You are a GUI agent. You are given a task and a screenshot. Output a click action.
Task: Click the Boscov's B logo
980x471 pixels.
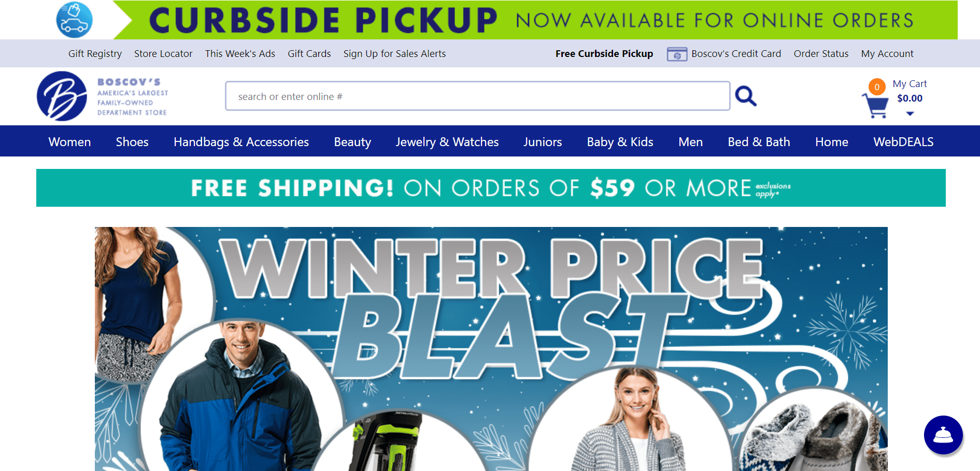62,96
